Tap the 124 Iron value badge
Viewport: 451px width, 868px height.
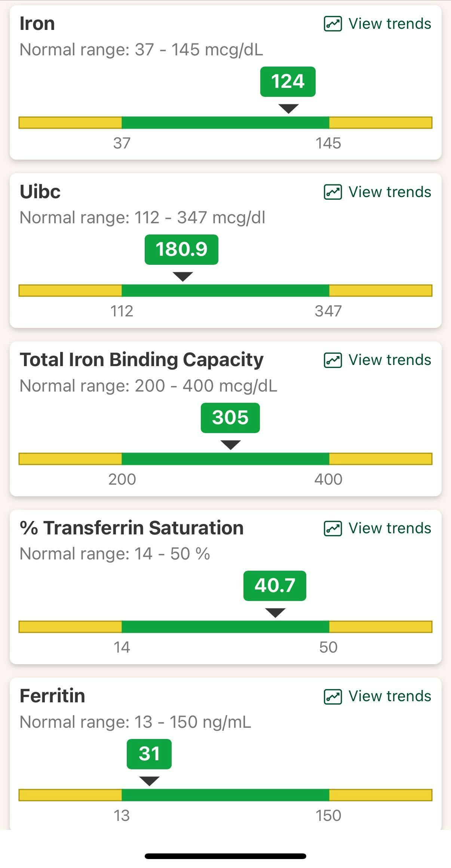(288, 82)
